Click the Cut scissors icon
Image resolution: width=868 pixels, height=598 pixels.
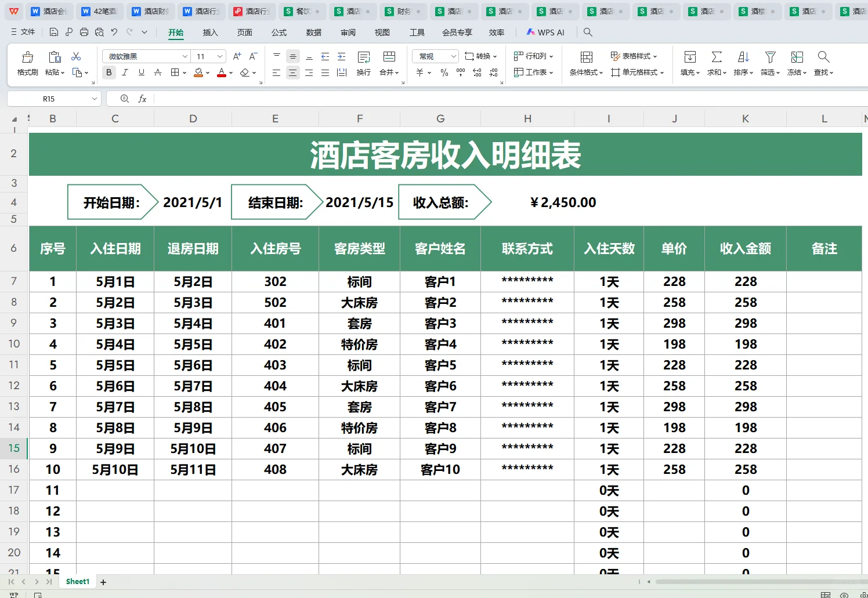[76, 56]
